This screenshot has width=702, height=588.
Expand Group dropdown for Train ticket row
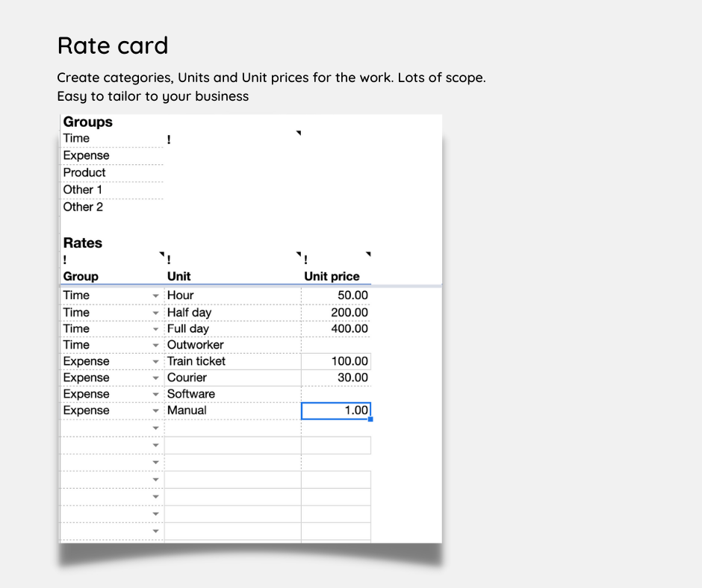(x=156, y=362)
